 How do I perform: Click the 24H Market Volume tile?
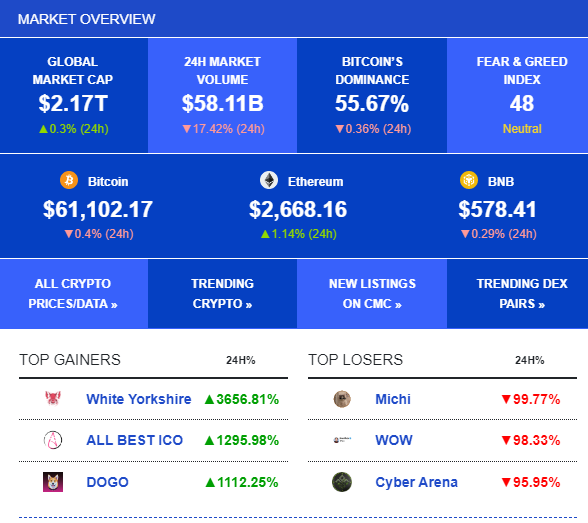[x=222, y=95]
